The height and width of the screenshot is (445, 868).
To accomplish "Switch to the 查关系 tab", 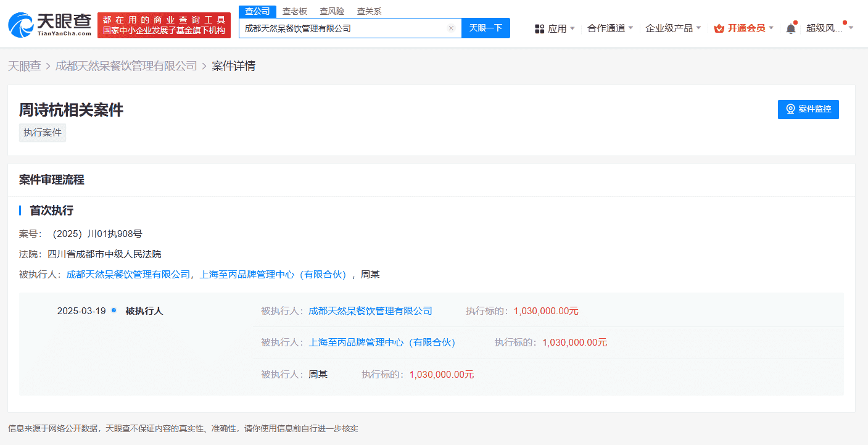I will click(368, 10).
